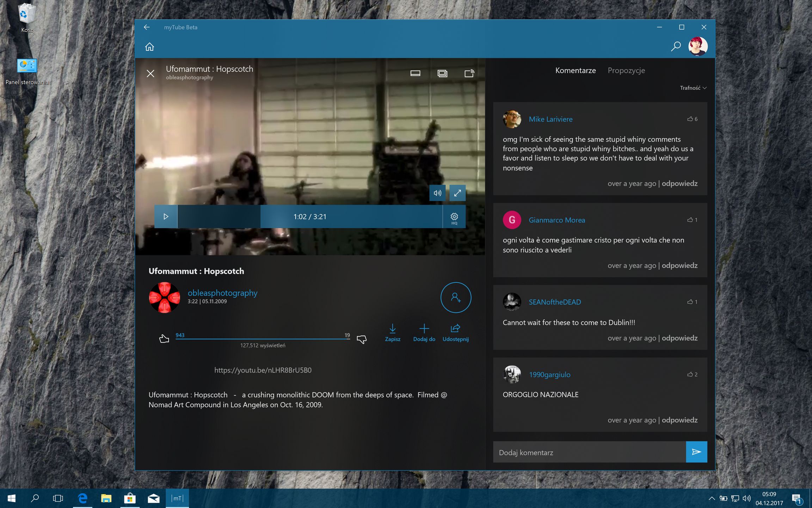Expand the video to fullscreen
This screenshot has height=508, width=812.
tap(457, 193)
